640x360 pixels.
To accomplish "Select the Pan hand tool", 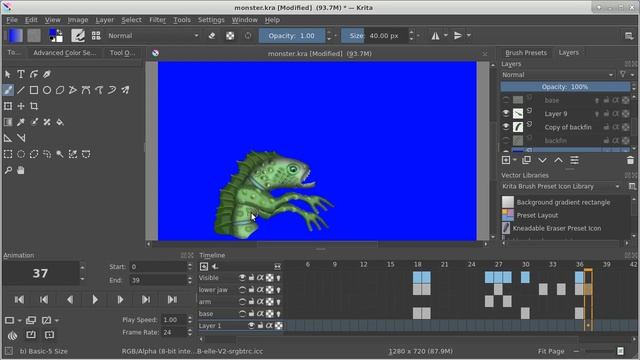I will coord(21,170).
